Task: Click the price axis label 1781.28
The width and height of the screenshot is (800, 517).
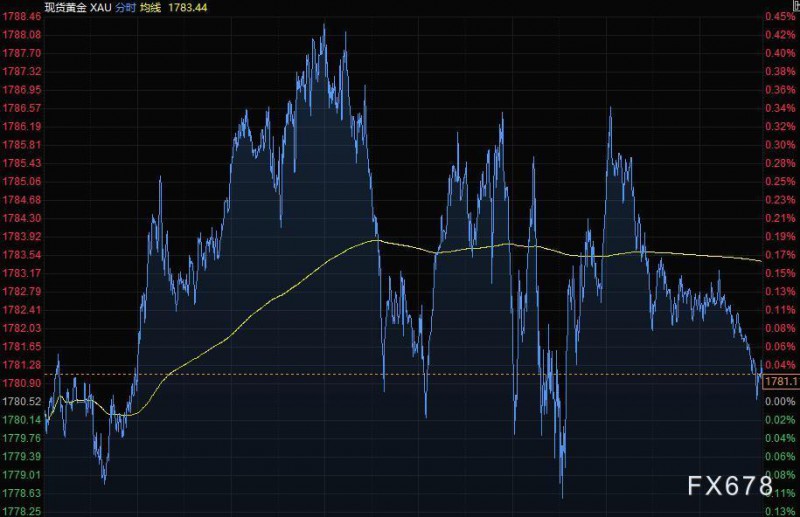Action: (x=21, y=365)
